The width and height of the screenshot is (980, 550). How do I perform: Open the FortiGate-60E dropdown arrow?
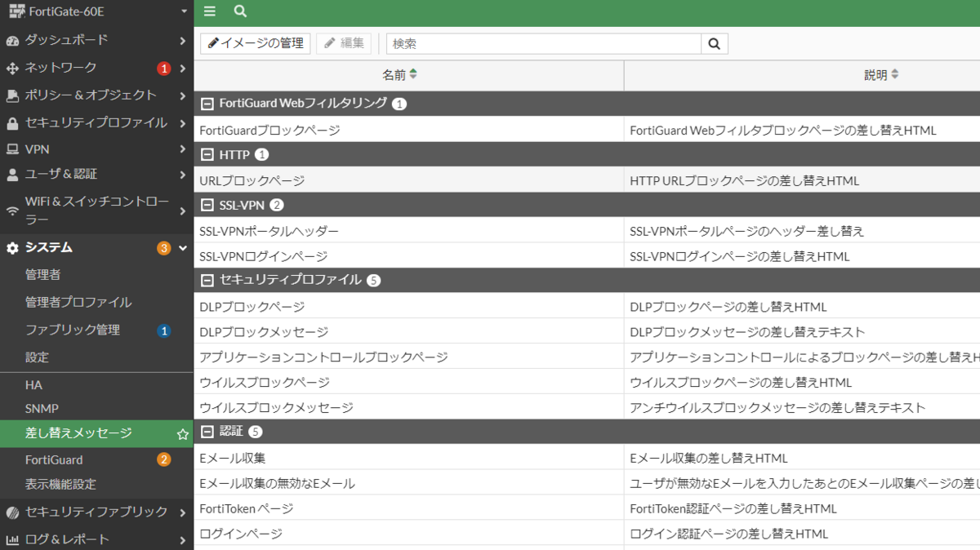[184, 12]
